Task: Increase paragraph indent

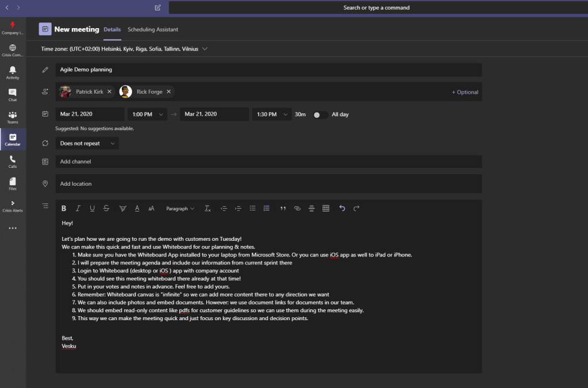Action: point(238,208)
